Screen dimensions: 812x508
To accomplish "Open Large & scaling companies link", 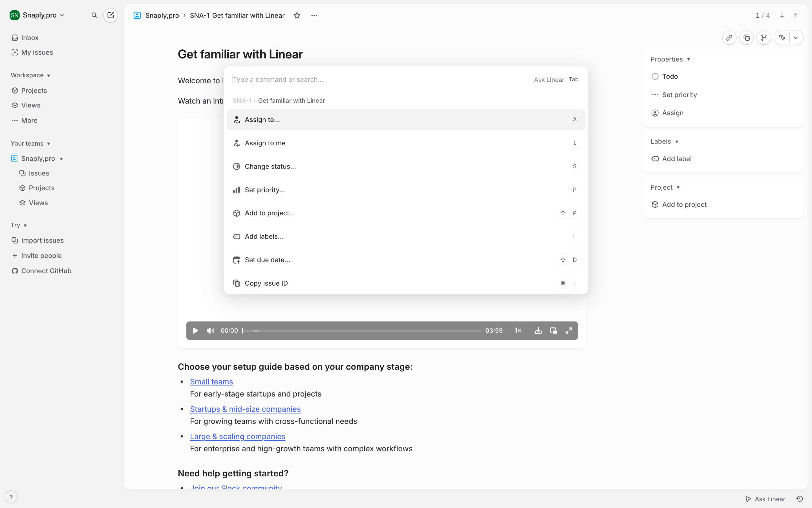I will [x=238, y=436].
